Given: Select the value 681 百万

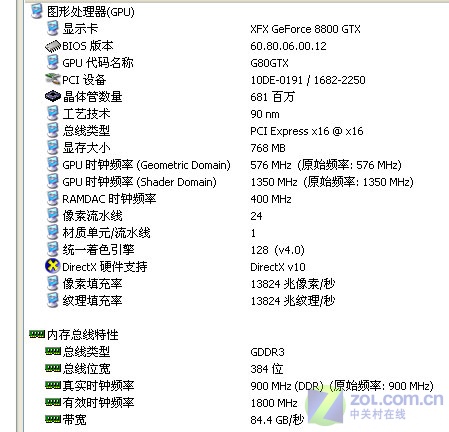Looking at the screenshot, I should 272,97.
